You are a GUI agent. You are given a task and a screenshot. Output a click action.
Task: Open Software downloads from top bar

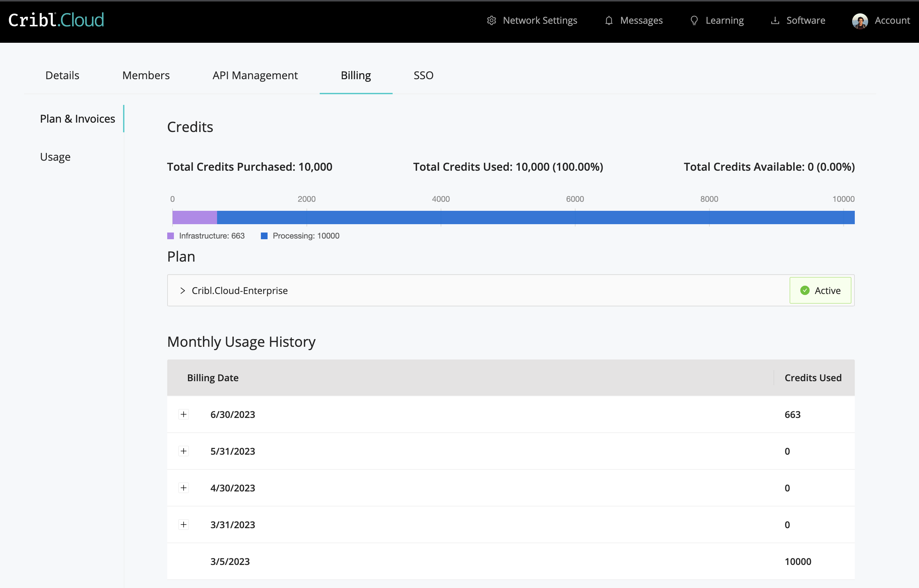pyautogui.click(x=798, y=20)
